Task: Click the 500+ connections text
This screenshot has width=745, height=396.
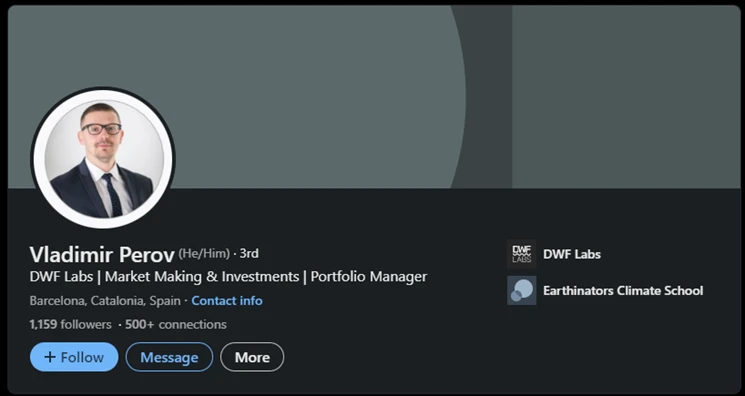Action: 176,325
